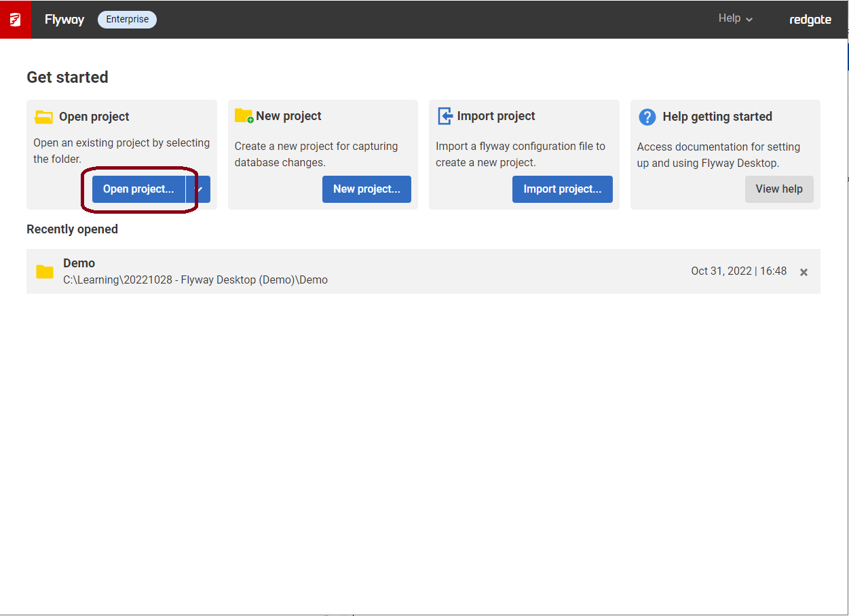The image size is (849, 616).
Task: Click the Import project card heading
Action: tap(496, 116)
